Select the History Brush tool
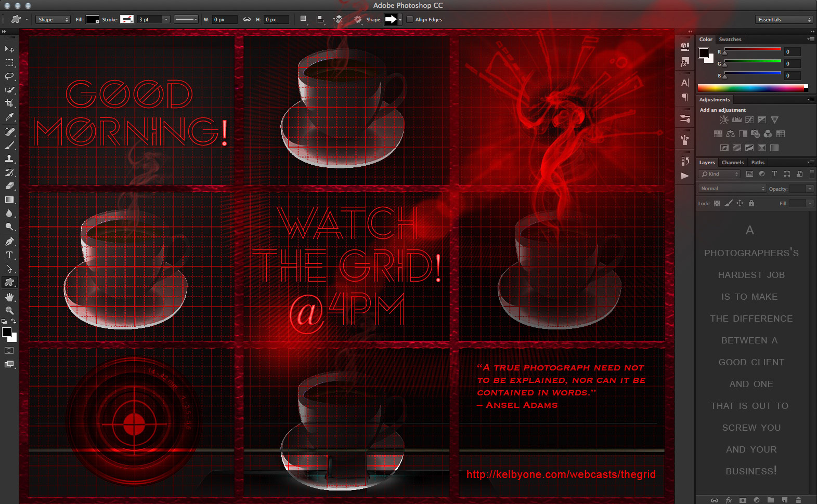The image size is (817, 504). (9, 173)
